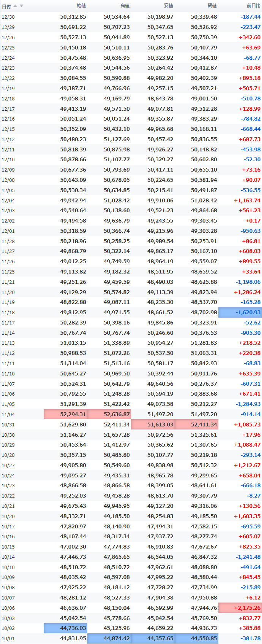262x644 pixels.
Task: Select low value 49,257.15
Action: coord(160,88)
